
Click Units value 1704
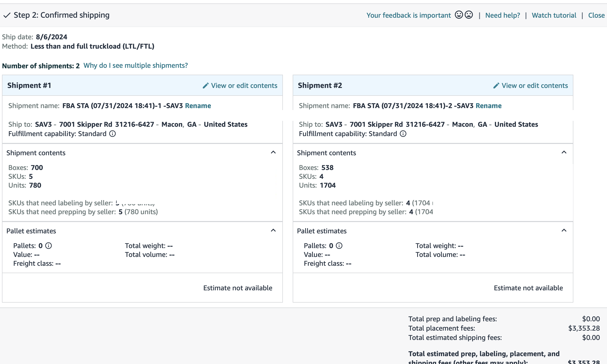[328, 185]
